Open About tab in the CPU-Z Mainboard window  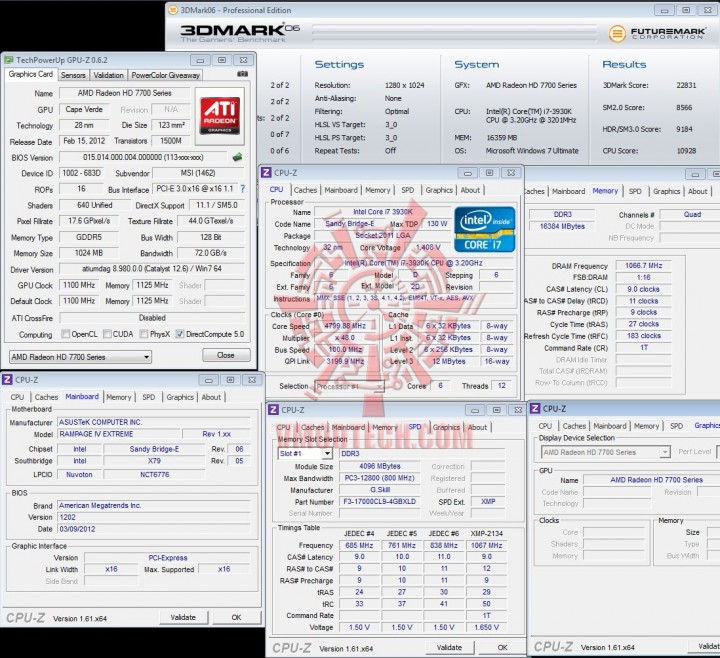click(x=211, y=397)
